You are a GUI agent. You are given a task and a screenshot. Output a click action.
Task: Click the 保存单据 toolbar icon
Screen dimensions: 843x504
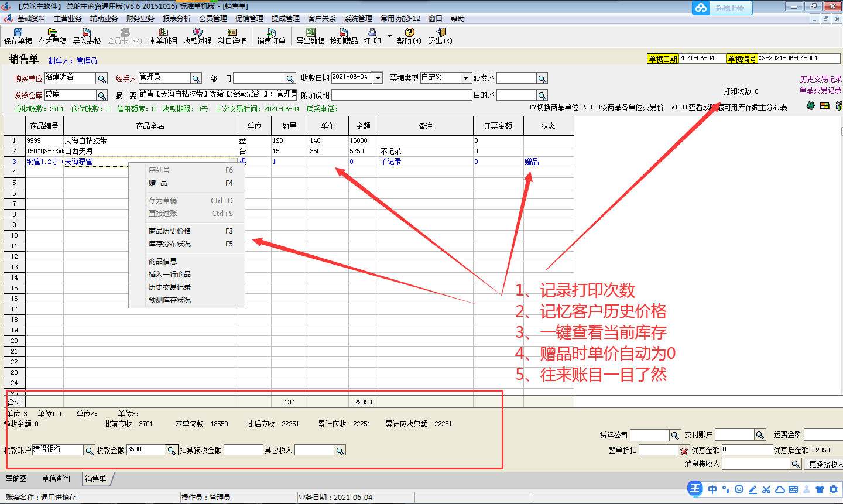[x=18, y=36]
